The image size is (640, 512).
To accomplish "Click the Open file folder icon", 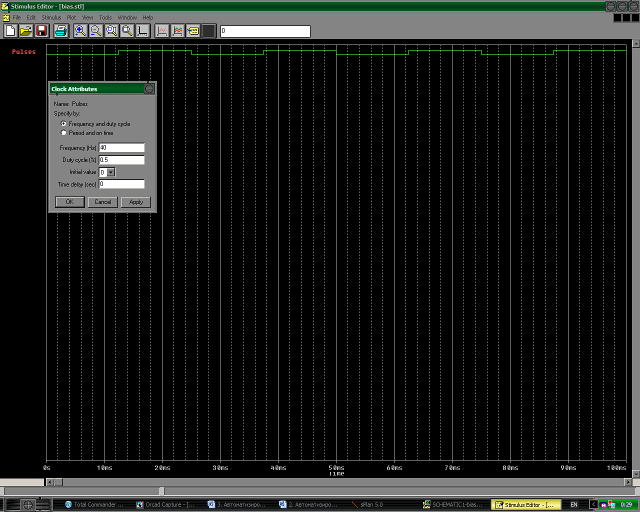I will tap(26, 31).
